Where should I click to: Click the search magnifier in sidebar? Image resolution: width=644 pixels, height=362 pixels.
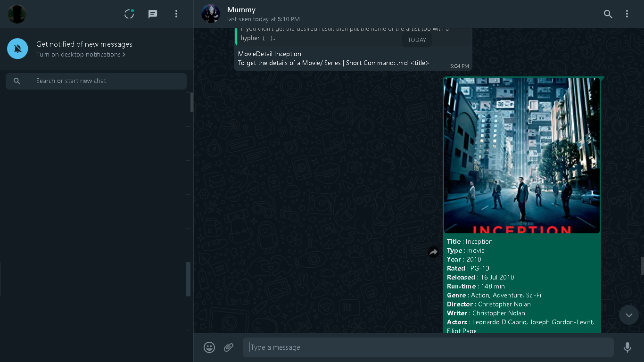point(17,81)
